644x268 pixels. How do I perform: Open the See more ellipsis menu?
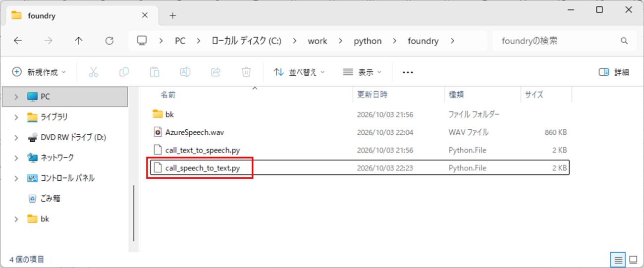pos(408,72)
